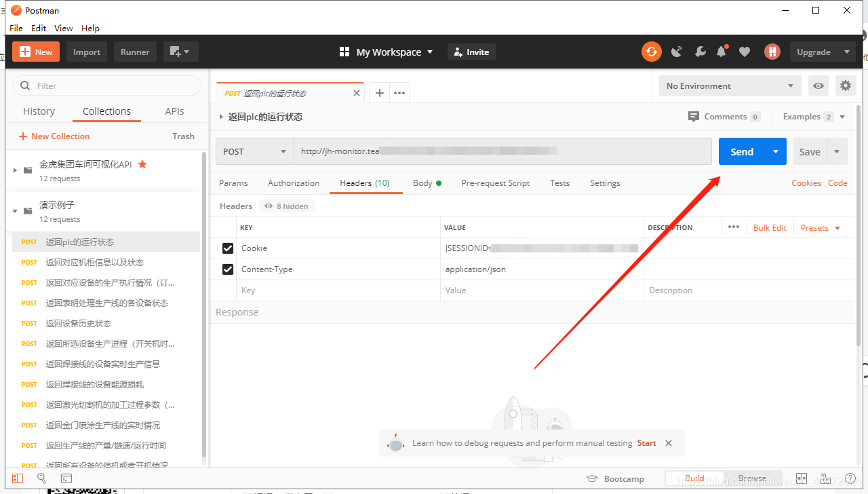Expand the request name description triangle
This screenshot has width=868, height=494.
click(x=221, y=117)
